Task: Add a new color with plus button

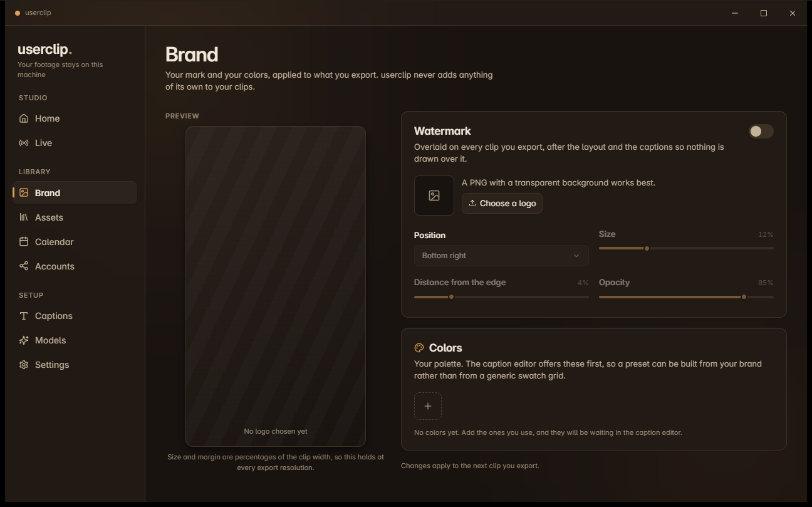Action: 428,406
